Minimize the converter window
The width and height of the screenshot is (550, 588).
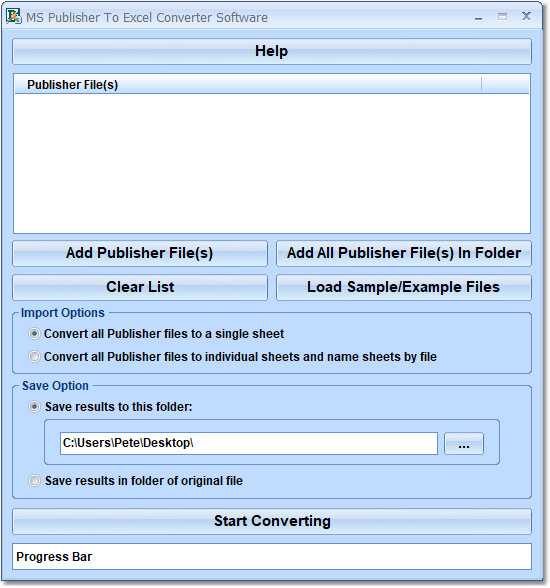(x=478, y=18)
